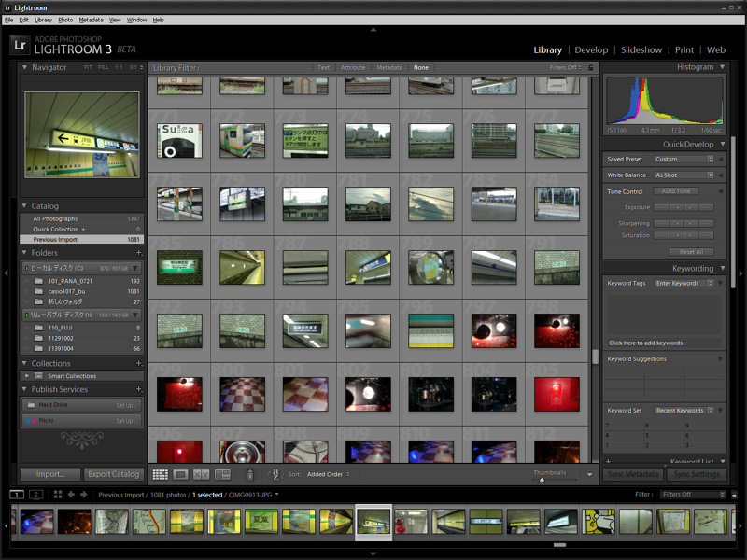
Task: Click the sort direction icon next to Sort
Action: pos(276,474)
